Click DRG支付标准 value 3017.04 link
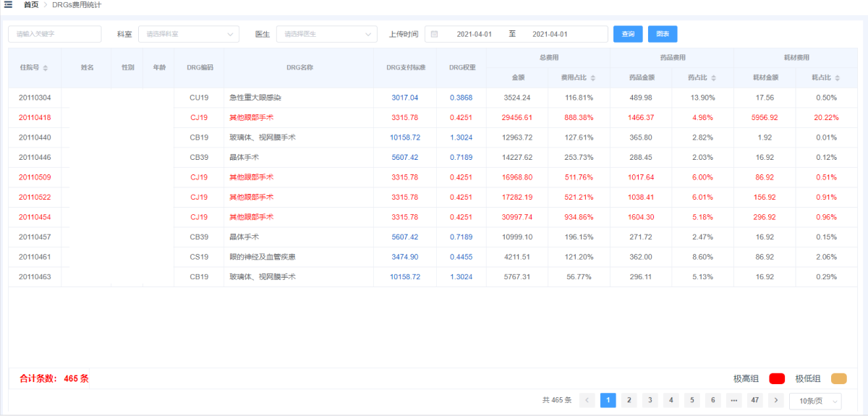This screenshot has height=416, width=868. (x=404, y=98)
